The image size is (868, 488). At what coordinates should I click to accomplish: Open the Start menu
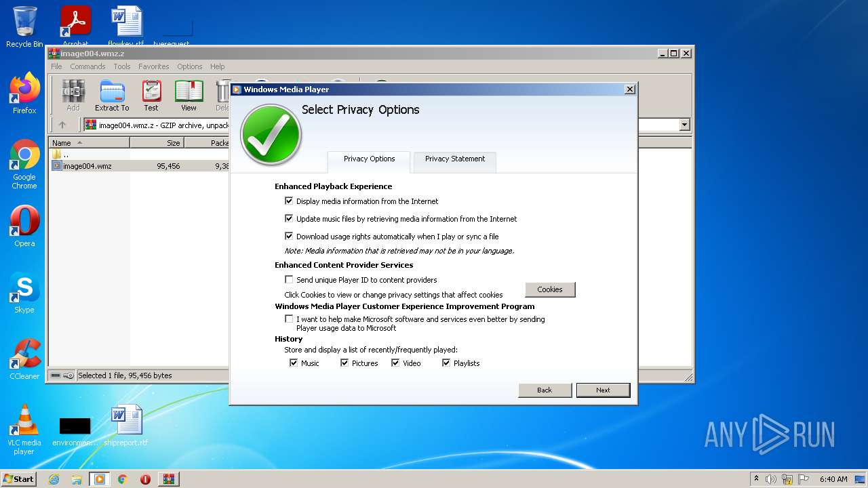(18, 479)
